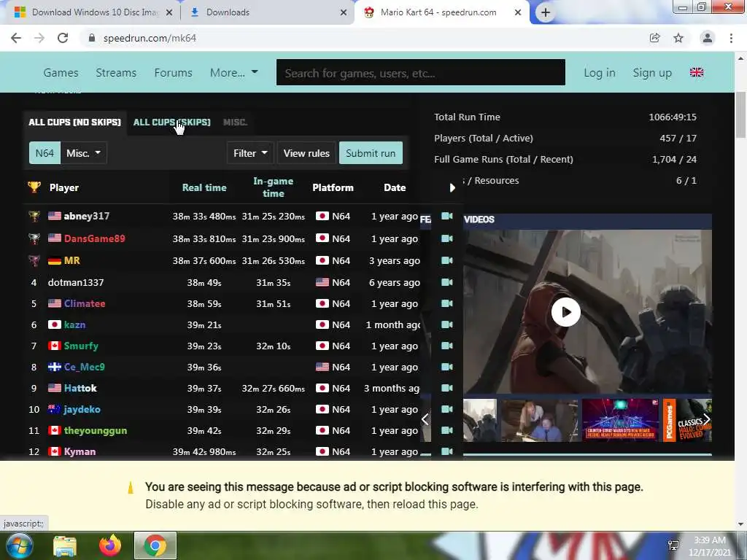Open dotman1337's run video icon
The image size is (747, 560).
point(447,282)
